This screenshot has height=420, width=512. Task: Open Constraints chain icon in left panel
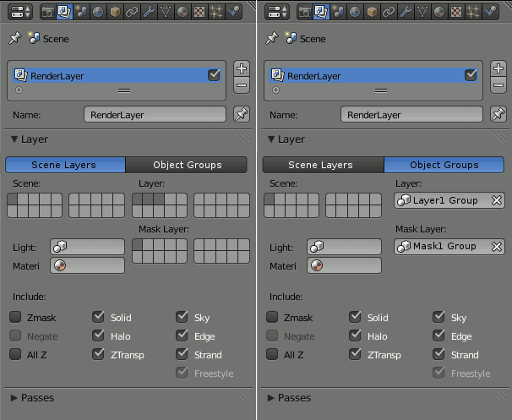132,12
